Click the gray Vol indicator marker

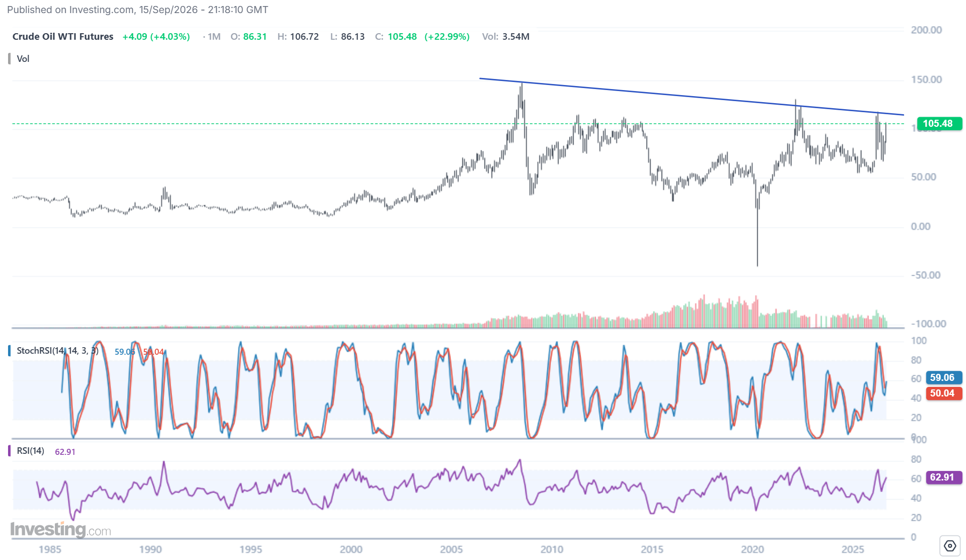(x=9, y=58)
